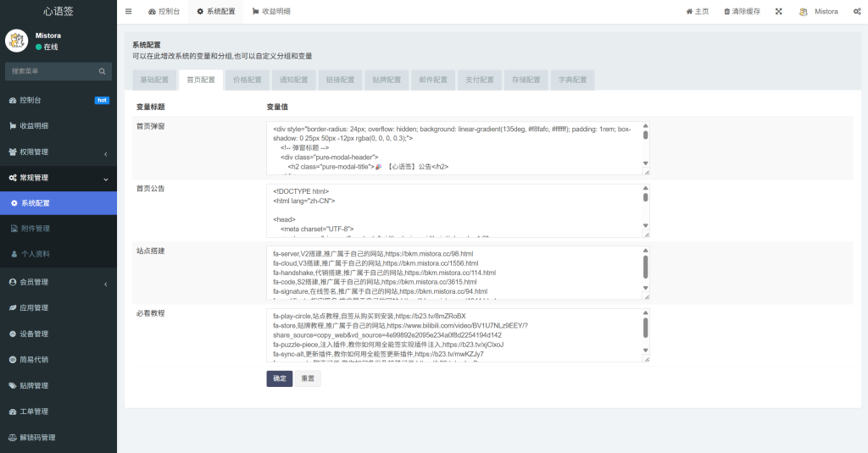Click the 重置 reset button
Viewport: 868px width, 453px height.
[308, 378]
